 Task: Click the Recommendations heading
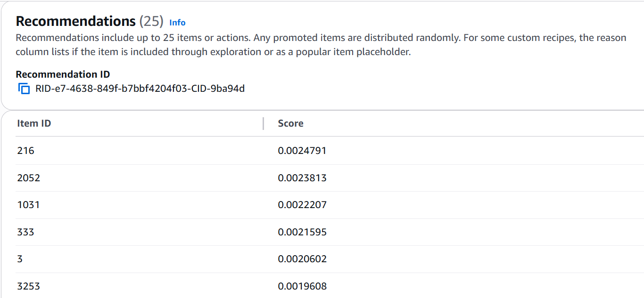pos(75,21)
